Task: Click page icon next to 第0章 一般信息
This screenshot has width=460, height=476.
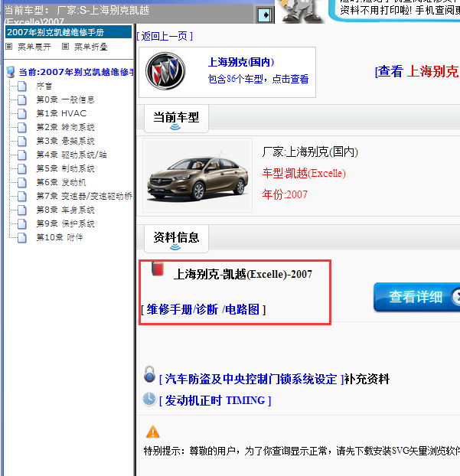Action: pyautogui.click(x=22, y=100)
